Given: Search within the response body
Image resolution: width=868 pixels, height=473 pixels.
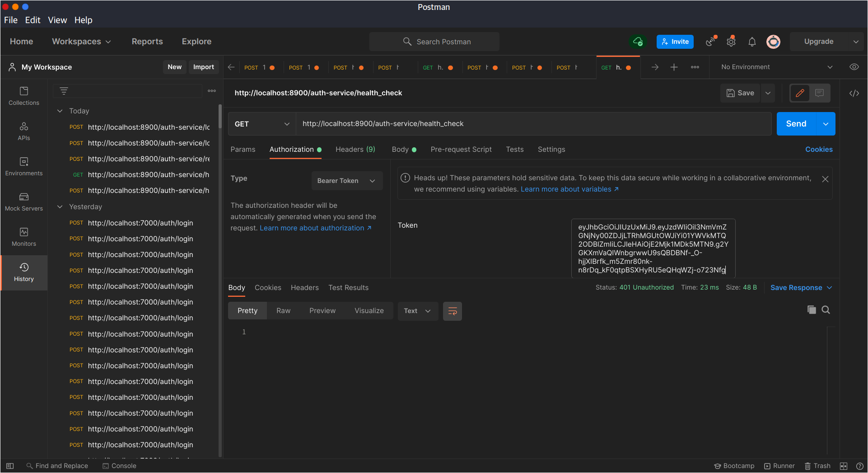Looking at the screenshot, I should coord(826,309).
